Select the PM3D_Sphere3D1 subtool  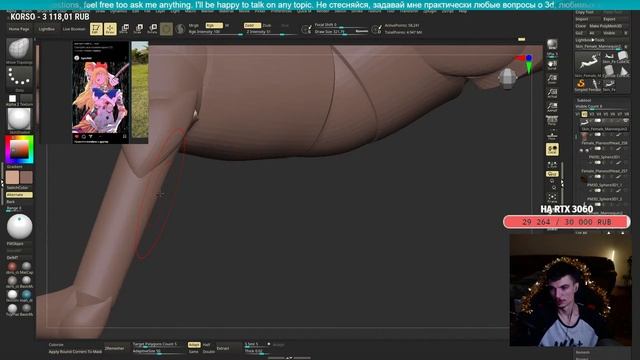tap(604, 157)
